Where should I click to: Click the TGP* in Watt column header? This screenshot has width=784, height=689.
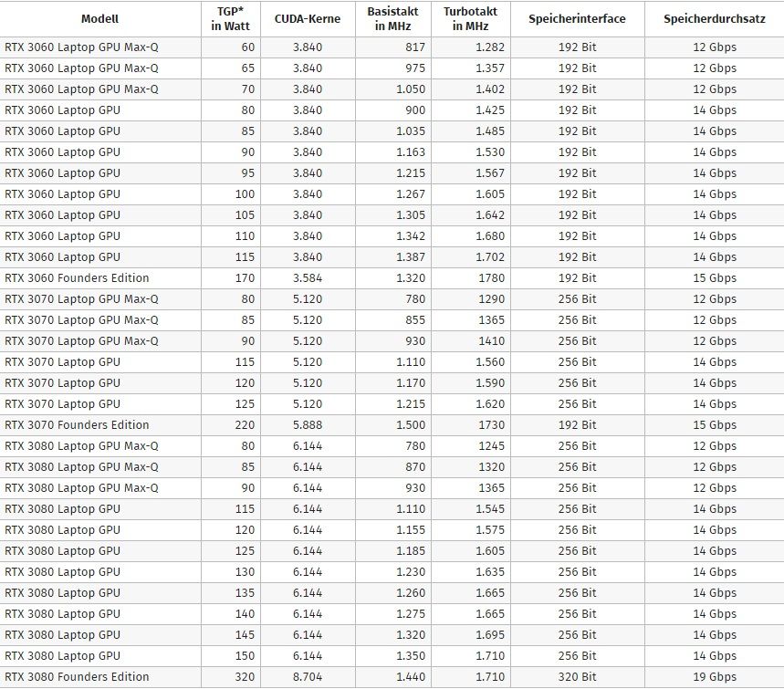[x=231, y=19]
